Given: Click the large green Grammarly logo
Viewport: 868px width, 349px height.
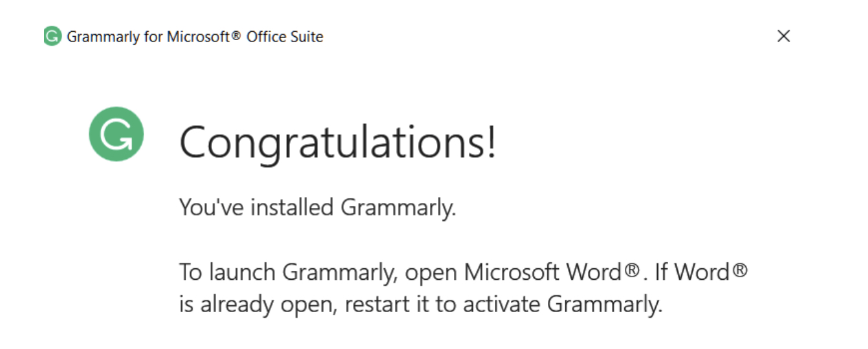Looking at the screenshot, I should click(116, 134).
